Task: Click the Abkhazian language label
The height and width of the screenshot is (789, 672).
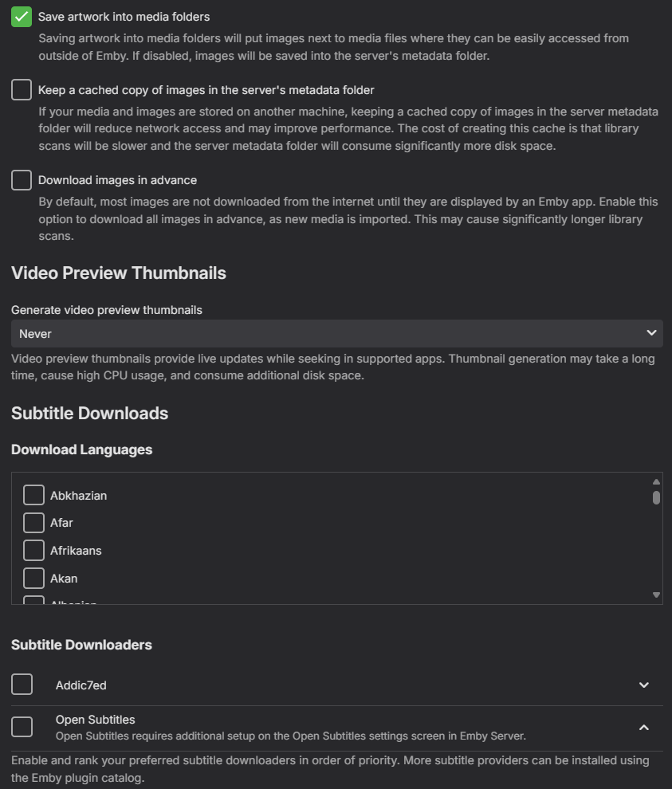Action: pyautogui.click(x=78, y=496)
